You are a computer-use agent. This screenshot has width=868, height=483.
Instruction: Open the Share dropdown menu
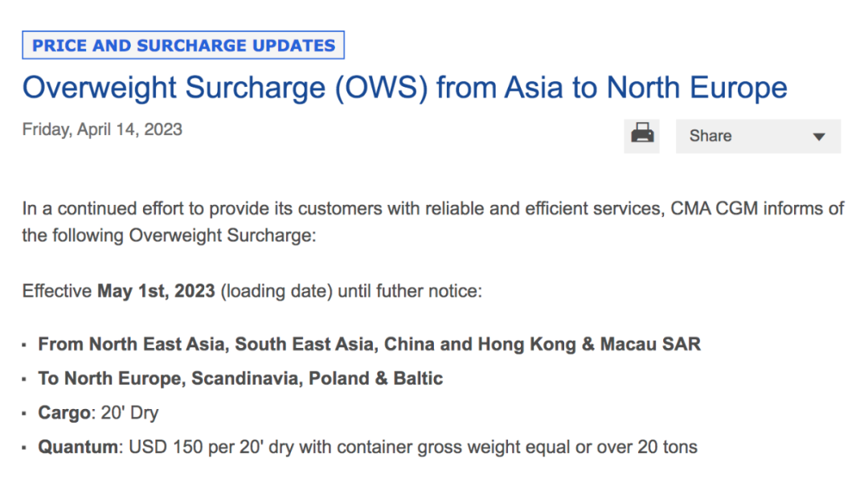710,136
